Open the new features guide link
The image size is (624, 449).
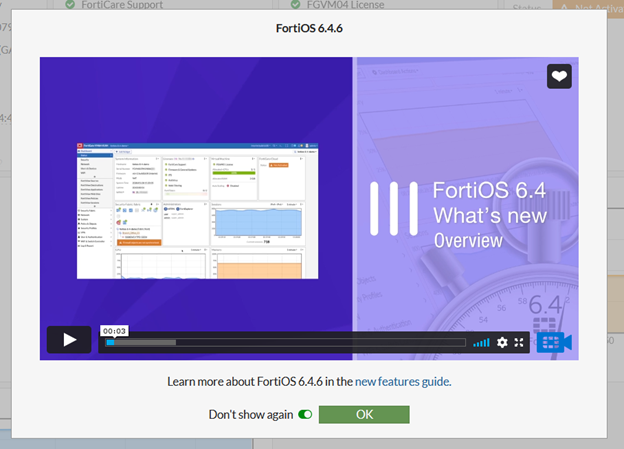pos(402,381)
